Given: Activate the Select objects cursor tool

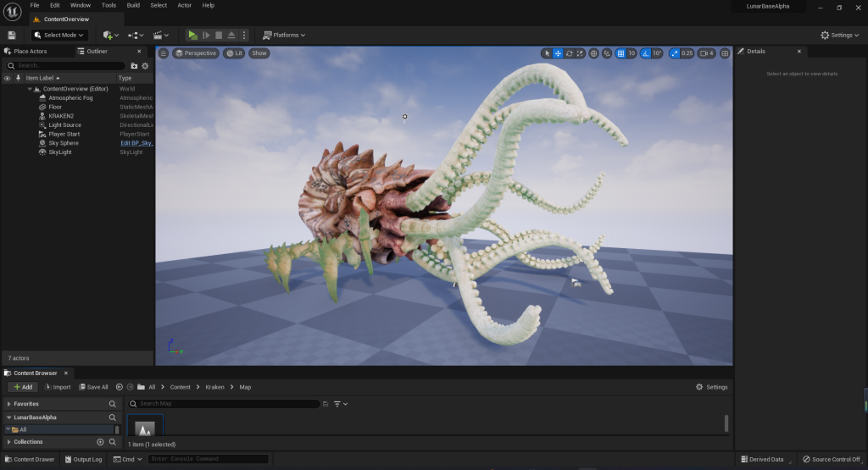Looking at the screenshot, I should click(547, 53).
